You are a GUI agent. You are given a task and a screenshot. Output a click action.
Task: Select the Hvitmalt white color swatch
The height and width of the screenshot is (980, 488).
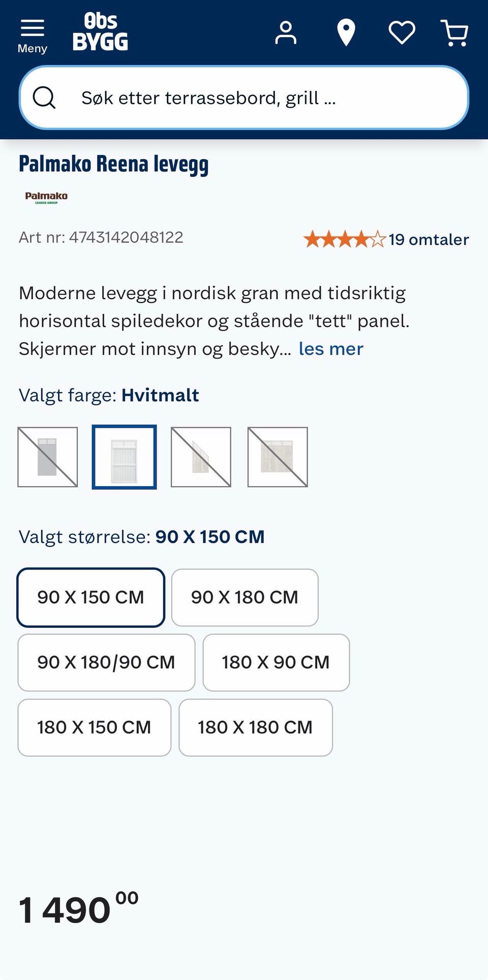(x=124, y=457)
